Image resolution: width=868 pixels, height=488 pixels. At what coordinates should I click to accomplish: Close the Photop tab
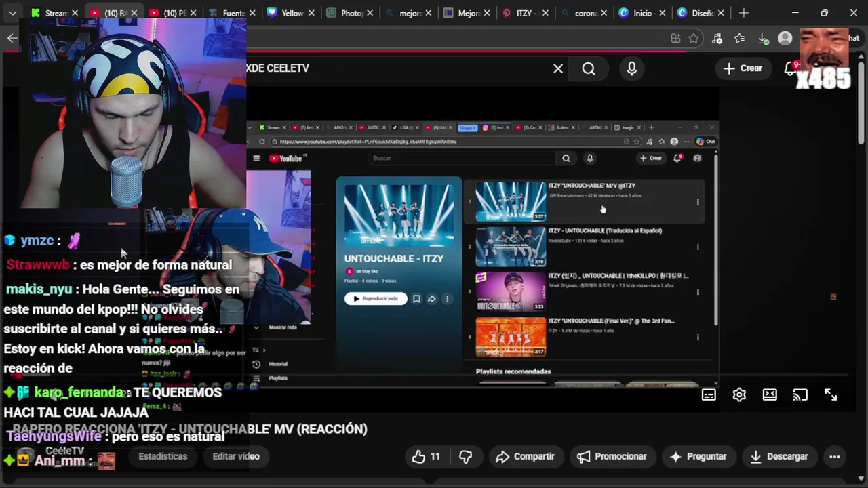(371, 13)
